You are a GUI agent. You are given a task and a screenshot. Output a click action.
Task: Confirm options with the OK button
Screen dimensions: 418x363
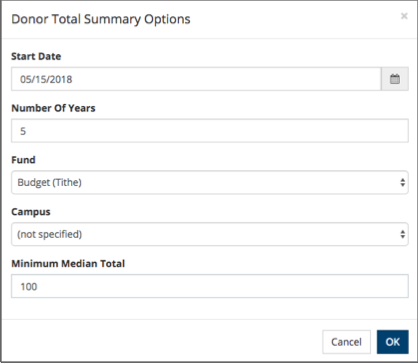pos(393,342)
